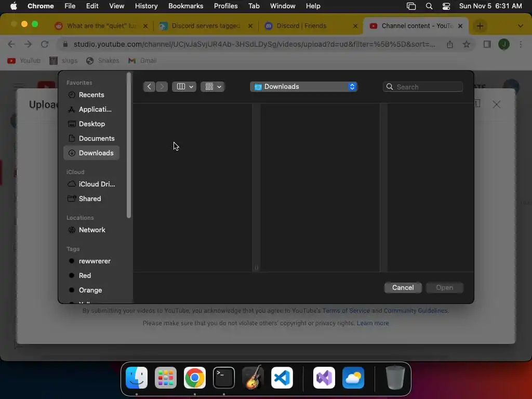Select Applications in the sidebar favorites

tap(91, 109)
